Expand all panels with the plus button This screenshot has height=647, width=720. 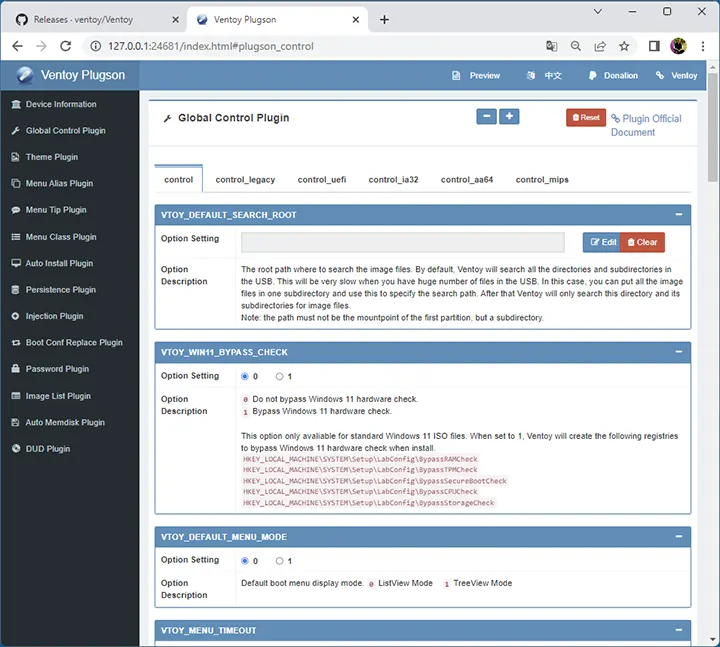(x=509, y=117)
